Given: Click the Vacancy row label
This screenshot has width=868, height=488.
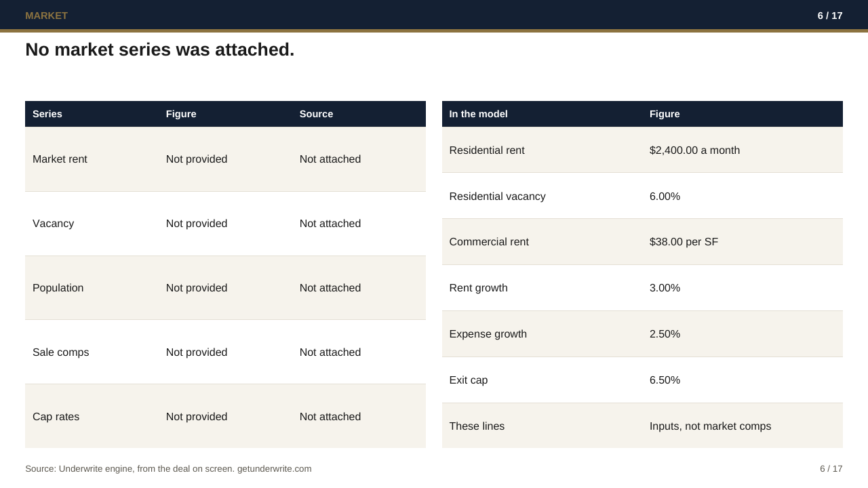Looking at the screenshot, I should (x=53, y=224).
